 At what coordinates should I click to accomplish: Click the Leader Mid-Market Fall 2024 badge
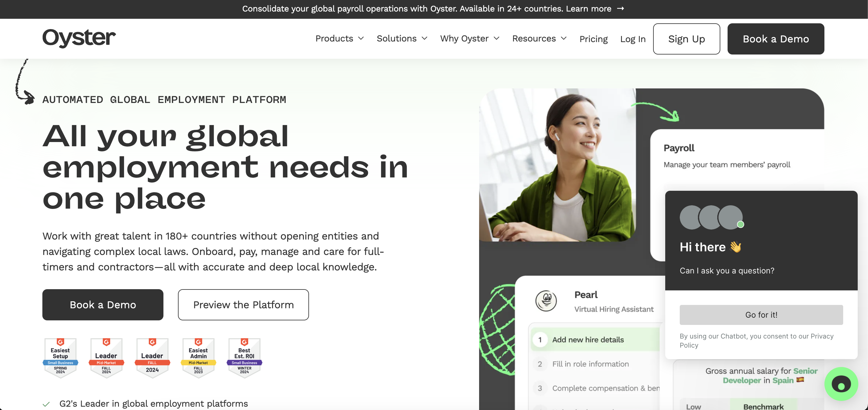pos(106,358)
